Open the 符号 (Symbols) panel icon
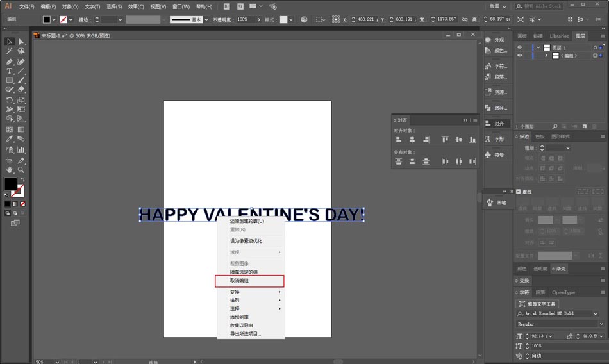The width and height of the screenshot is (609, 364). (x=496, y=154)
